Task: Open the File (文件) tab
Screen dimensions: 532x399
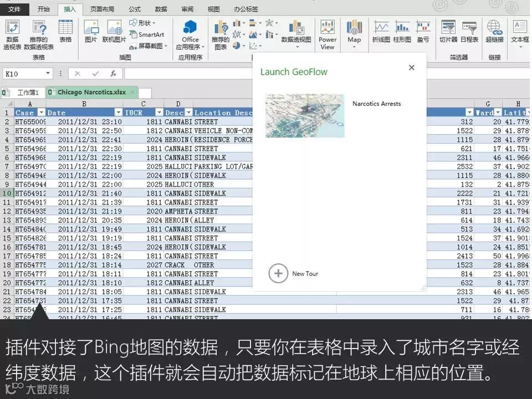Action: click(x=14, y=9)
